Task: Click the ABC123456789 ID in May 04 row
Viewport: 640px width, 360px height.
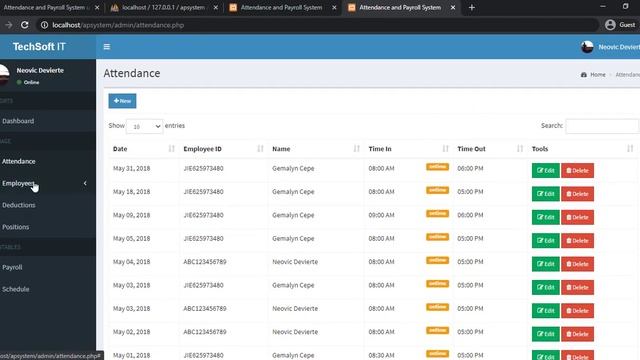Action: pyautogui.click(x=204, y=262)
